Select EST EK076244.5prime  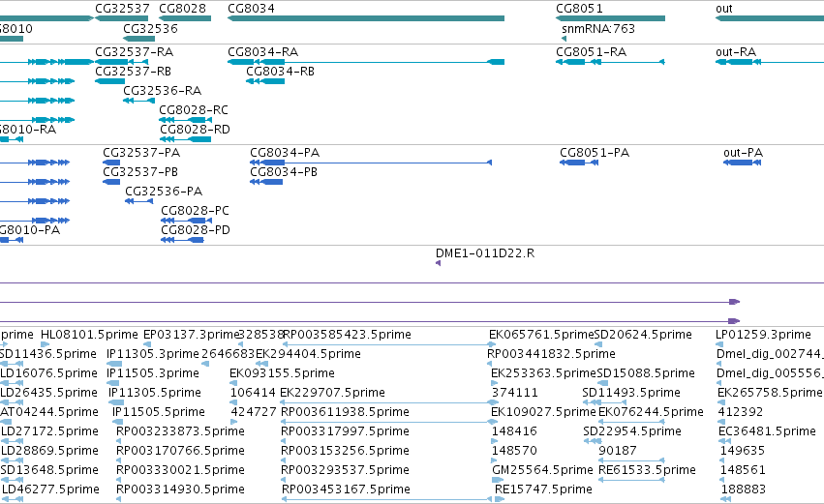tap(651, 413)
